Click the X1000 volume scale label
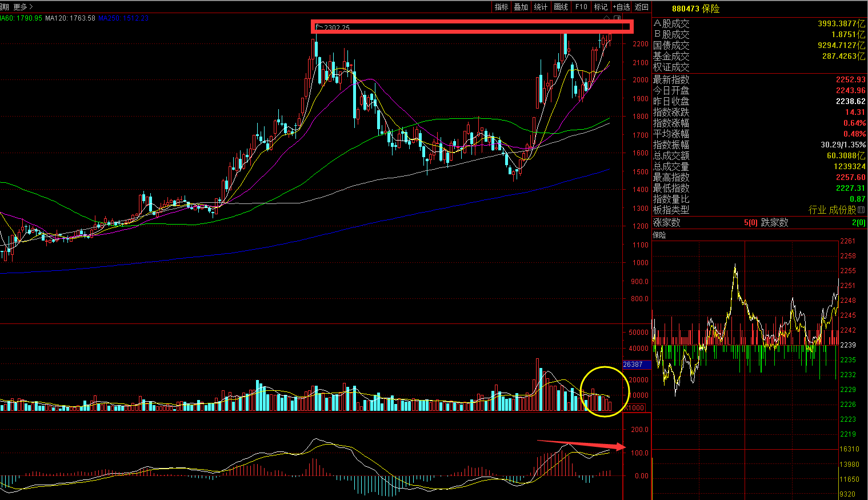This screenshot has width=868, height=500. coord(635,408)
